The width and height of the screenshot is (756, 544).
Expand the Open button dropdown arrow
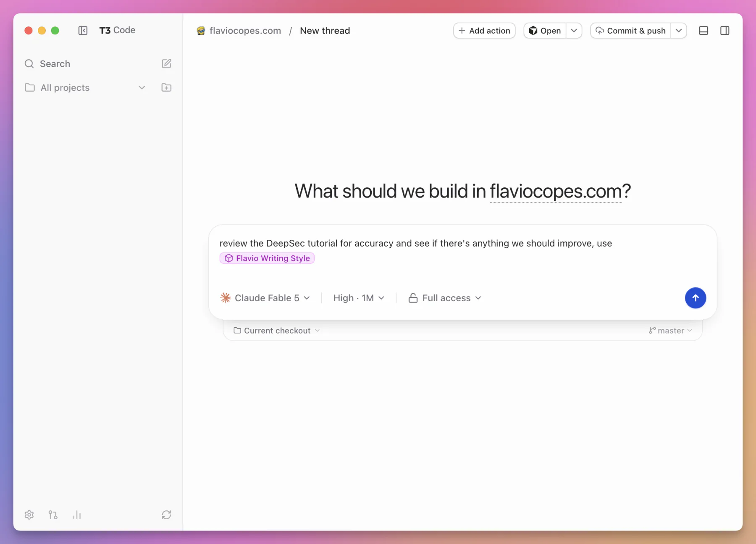(x=574, y=31)
